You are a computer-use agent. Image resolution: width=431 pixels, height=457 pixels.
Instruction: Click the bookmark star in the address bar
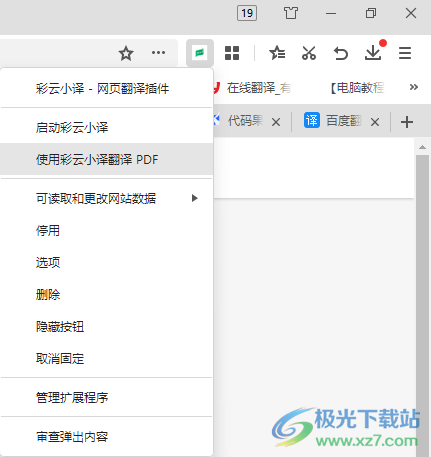click(126, 53)
